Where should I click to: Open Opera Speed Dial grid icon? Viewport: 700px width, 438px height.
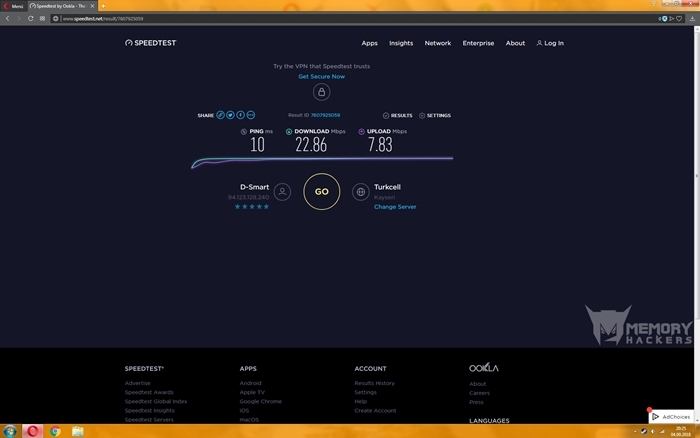[x=42, y=18]
